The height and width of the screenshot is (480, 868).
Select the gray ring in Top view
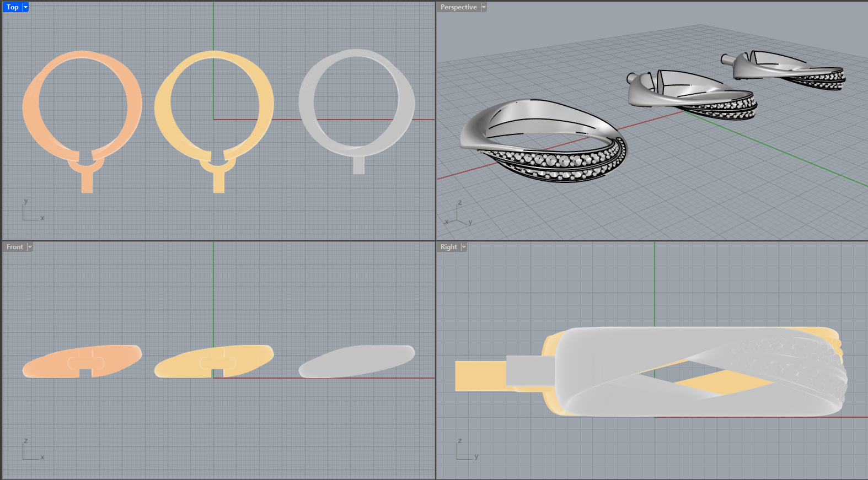307,105
